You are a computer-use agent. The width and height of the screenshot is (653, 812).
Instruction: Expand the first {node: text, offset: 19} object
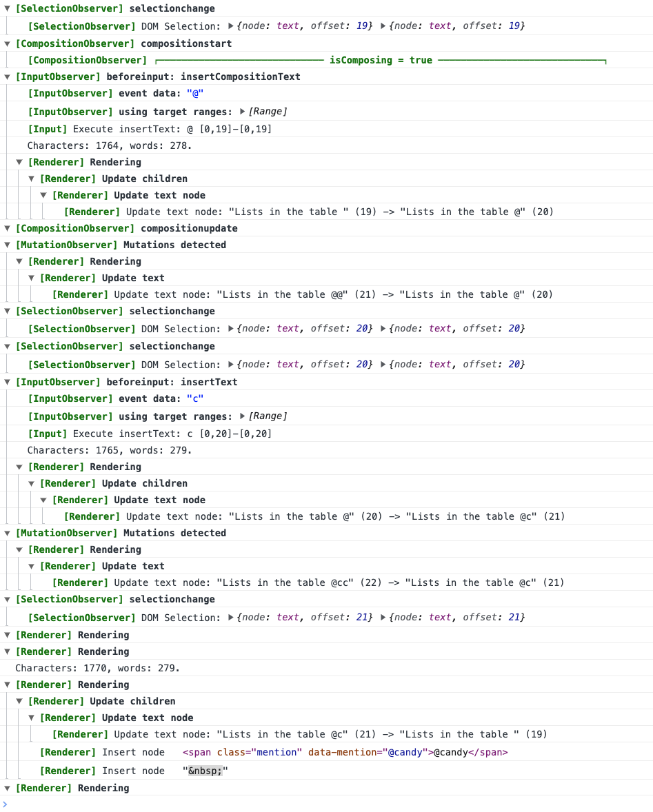coord(230,26)
